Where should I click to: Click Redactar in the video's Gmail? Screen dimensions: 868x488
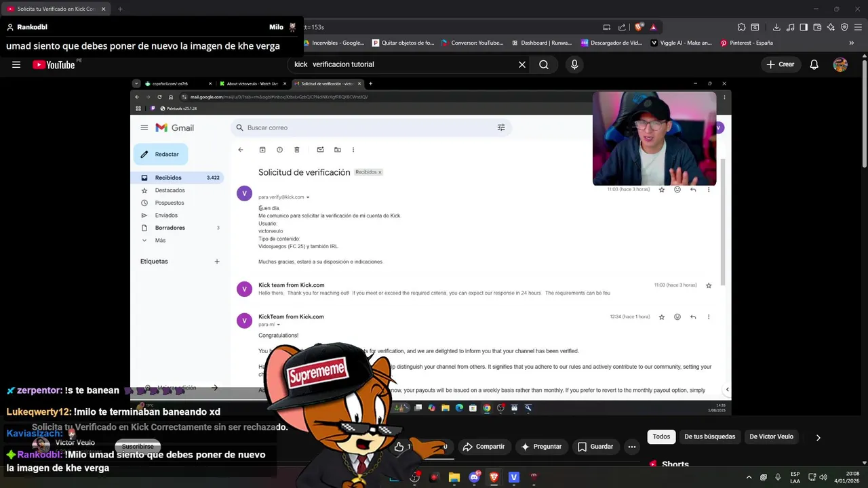click(161, 155)
